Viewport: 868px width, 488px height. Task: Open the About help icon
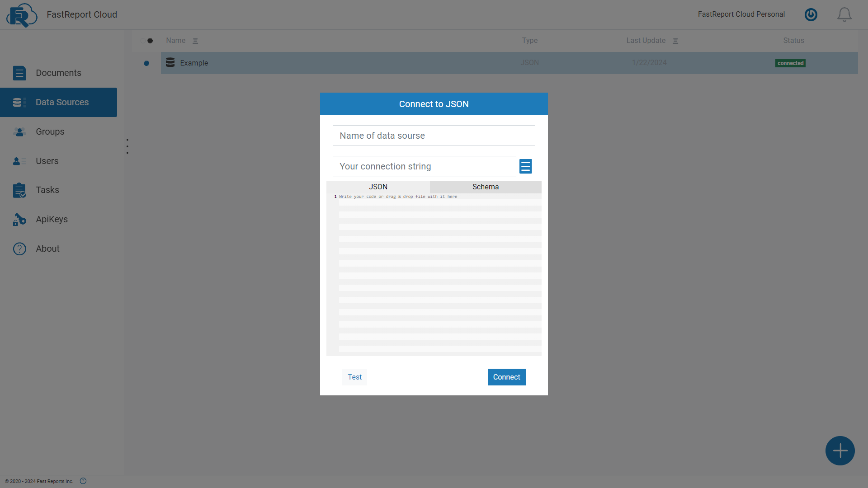19,249
